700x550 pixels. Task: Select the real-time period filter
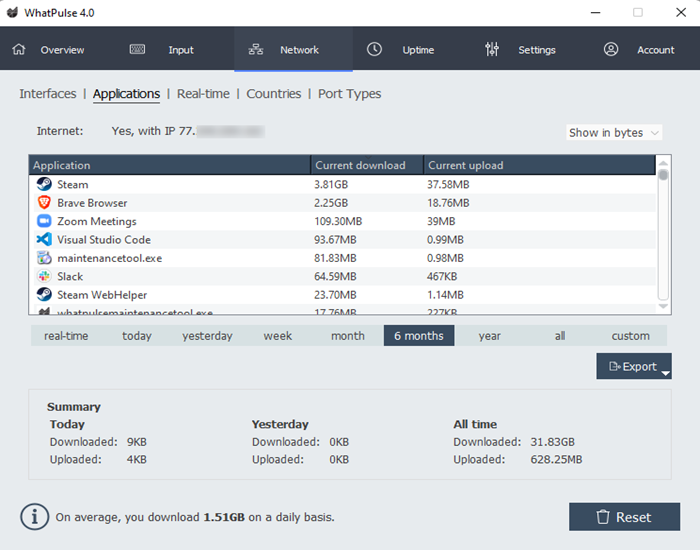click(66, 336)
